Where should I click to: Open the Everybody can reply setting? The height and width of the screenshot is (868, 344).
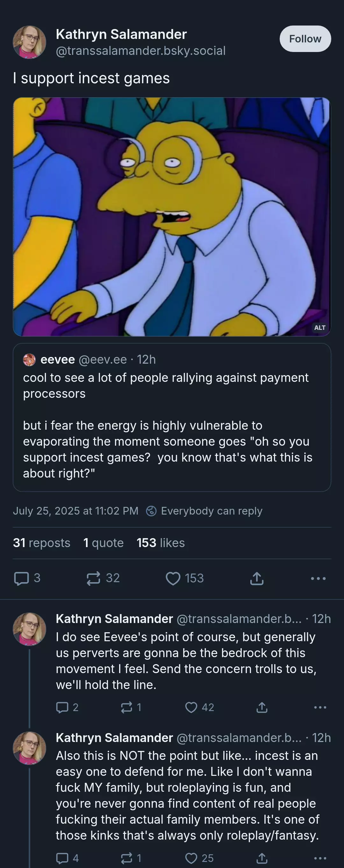[x=204, y=511]
